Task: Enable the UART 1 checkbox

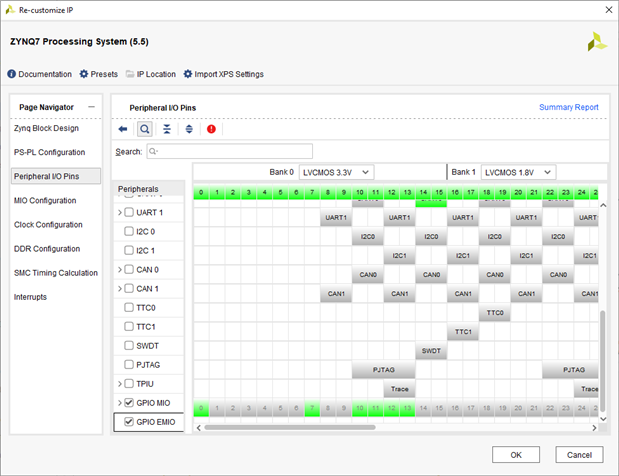Action: click(x=129, y=212)
